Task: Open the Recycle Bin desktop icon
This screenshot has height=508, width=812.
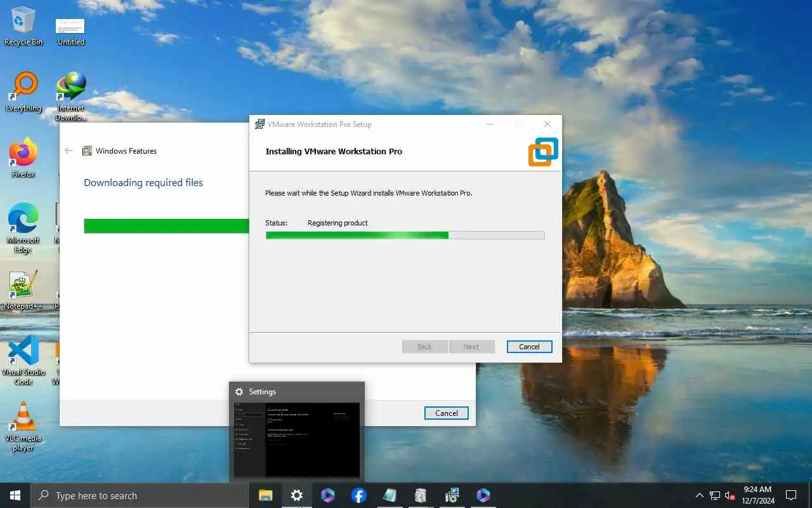Action: click(23, 26)
